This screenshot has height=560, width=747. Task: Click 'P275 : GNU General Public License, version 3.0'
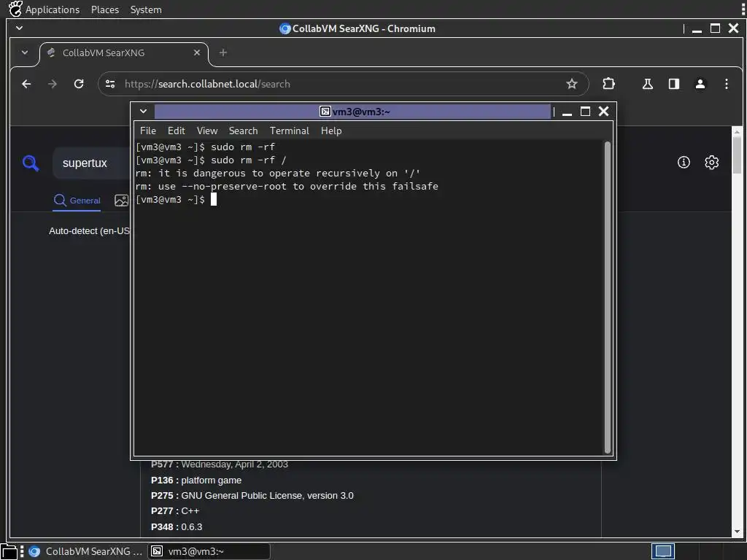(252, 496)
